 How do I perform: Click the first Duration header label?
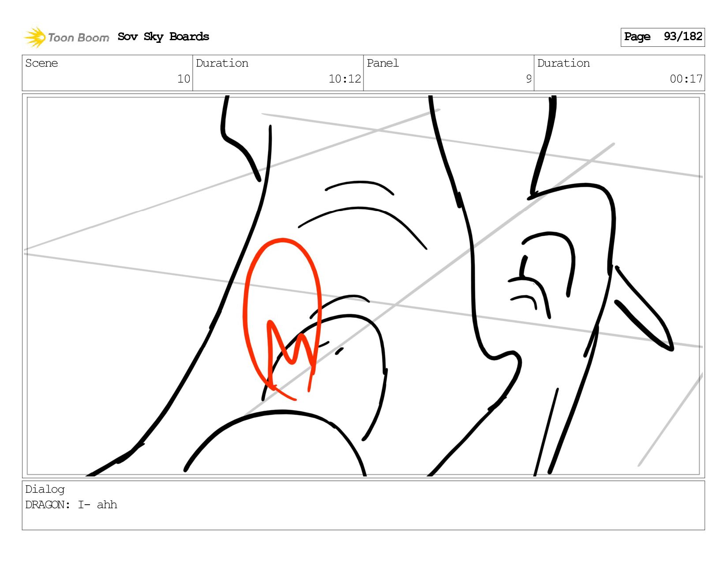[x=222, y=63]
